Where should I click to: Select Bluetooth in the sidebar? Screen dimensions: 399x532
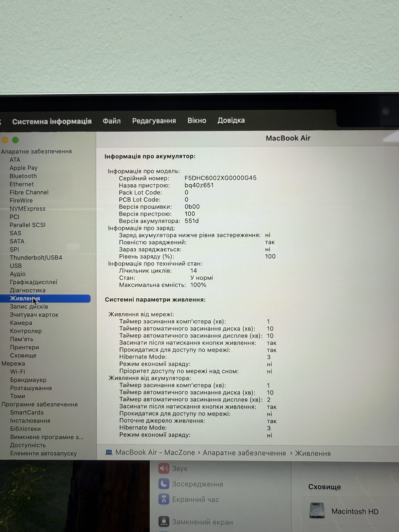coord(23,176)
